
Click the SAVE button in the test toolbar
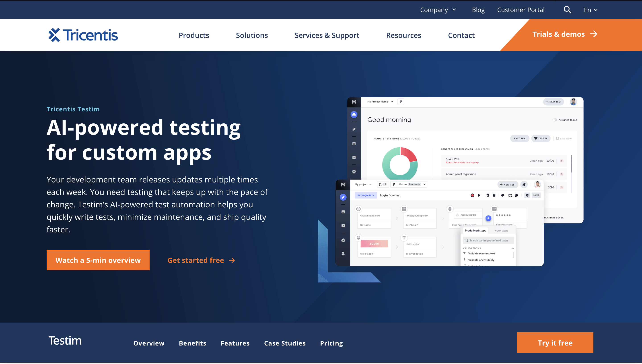tap(536, 196)
